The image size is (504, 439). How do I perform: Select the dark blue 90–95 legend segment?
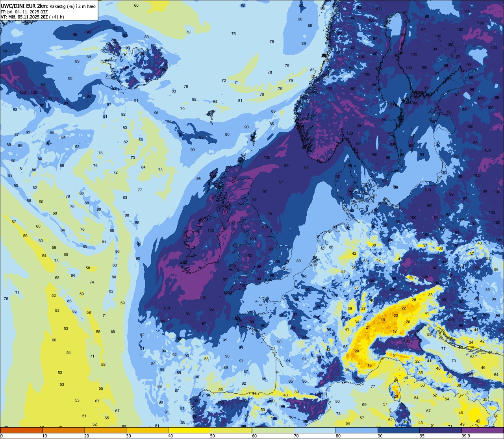pyautogui.click(x=399, y=430)
